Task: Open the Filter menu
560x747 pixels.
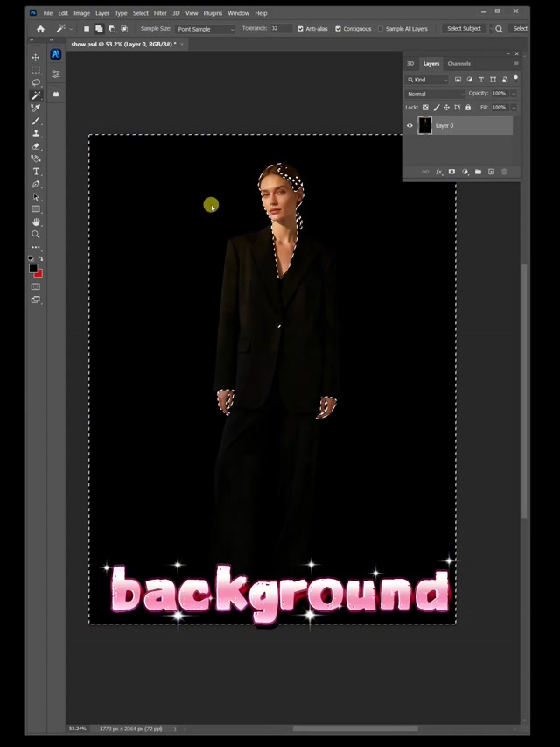Action: coord(160,13)
